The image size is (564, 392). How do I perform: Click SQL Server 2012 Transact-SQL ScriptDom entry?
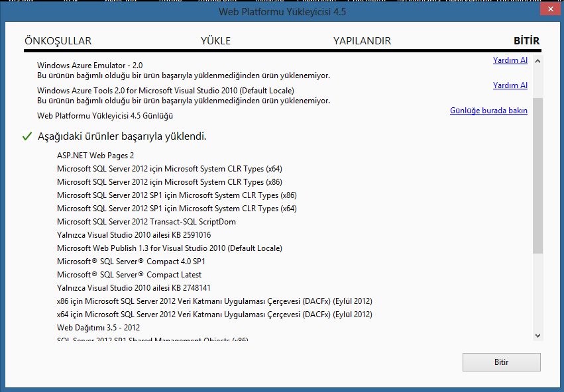[146, 222]
